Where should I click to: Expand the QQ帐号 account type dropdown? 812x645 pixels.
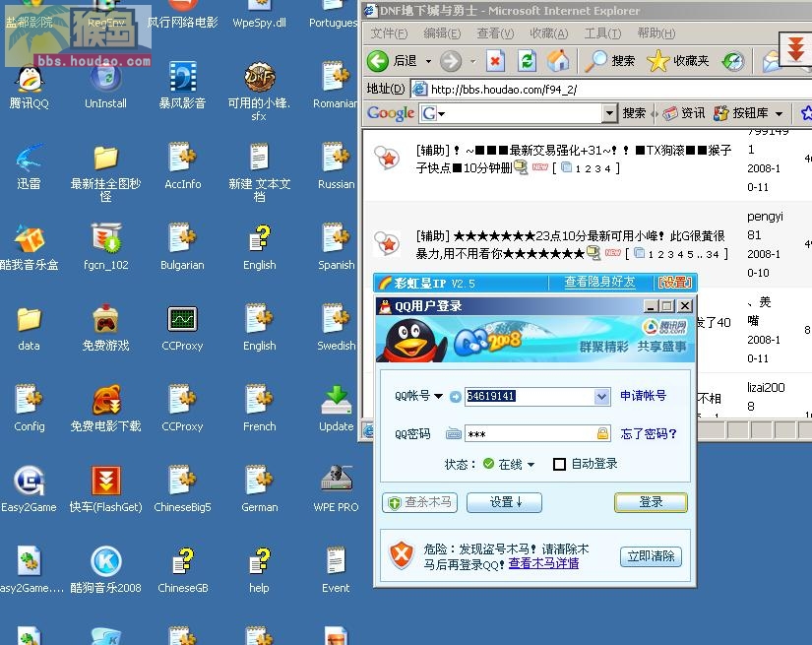point(438,396)
